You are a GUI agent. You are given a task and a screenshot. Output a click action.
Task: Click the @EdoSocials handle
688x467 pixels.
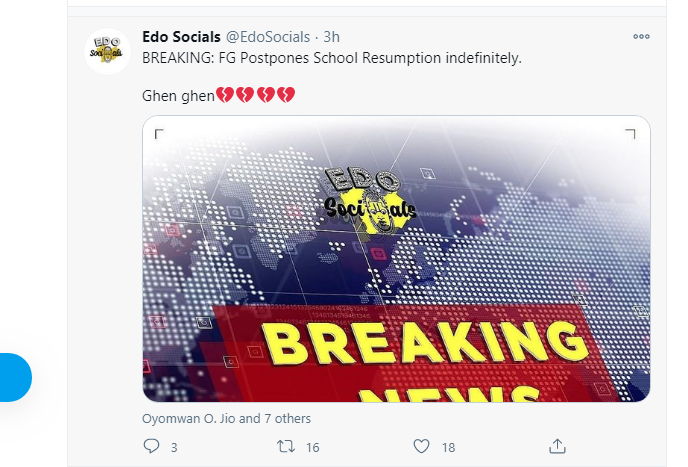pos(268,37)
